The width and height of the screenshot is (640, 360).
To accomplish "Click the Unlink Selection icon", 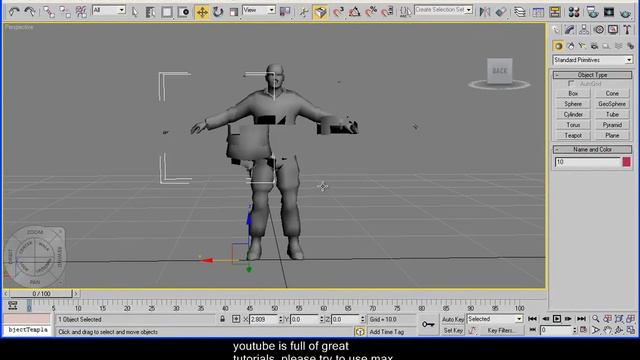I will tap(64, 12).
